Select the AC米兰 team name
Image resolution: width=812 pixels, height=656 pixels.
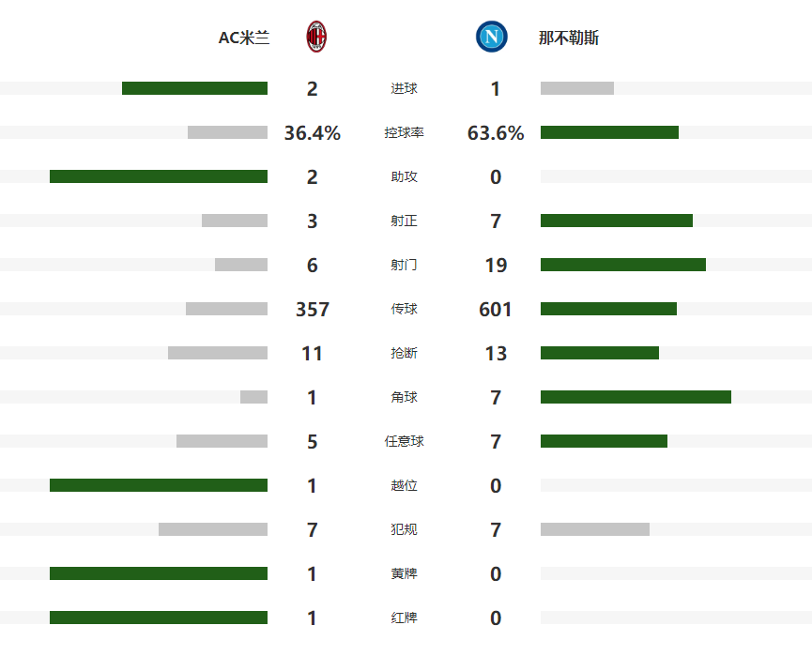click(x=244, y=38)
